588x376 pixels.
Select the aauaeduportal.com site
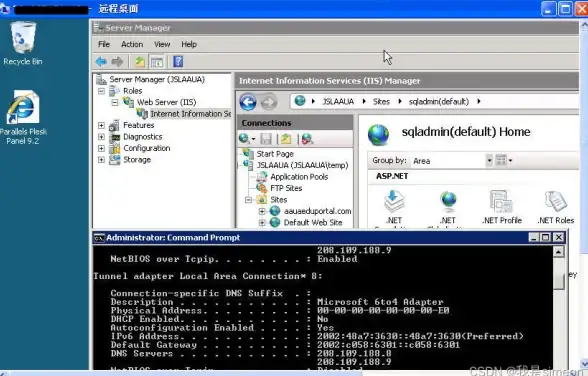(318, 211)
